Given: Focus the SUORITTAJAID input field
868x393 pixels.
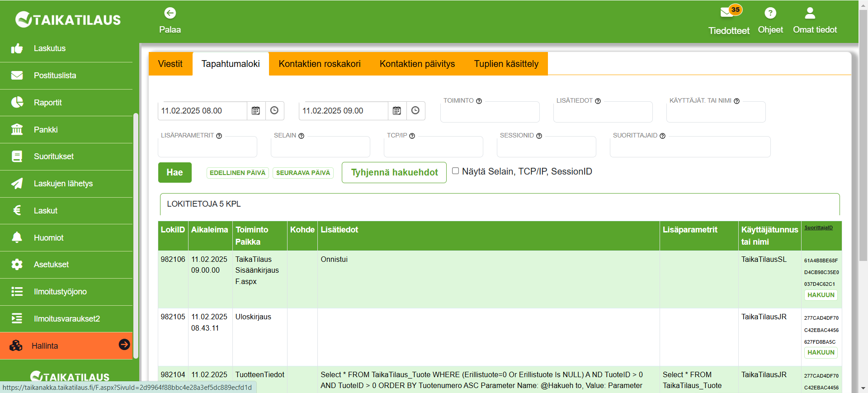Looking at the screenshot, I should [690, 147].
